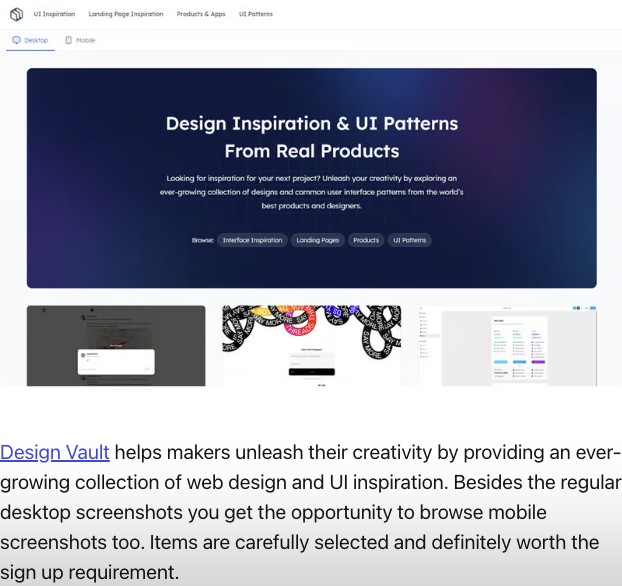Open UI Patterns in the top navbar
This screenshot has height=586, width=622.
click(256, 14)
